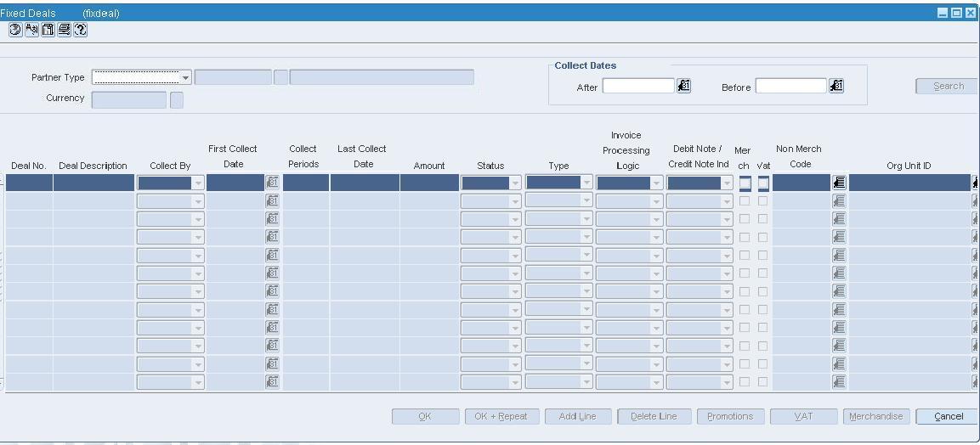The image size is (980, 445).
Task: Click the translate characters toolbar icon
Action: click(x=32, y=30)
